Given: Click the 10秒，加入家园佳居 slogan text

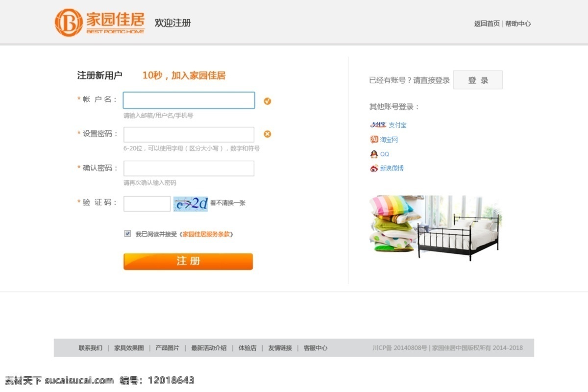Looking at the screenshot, I should coord(184,75).
